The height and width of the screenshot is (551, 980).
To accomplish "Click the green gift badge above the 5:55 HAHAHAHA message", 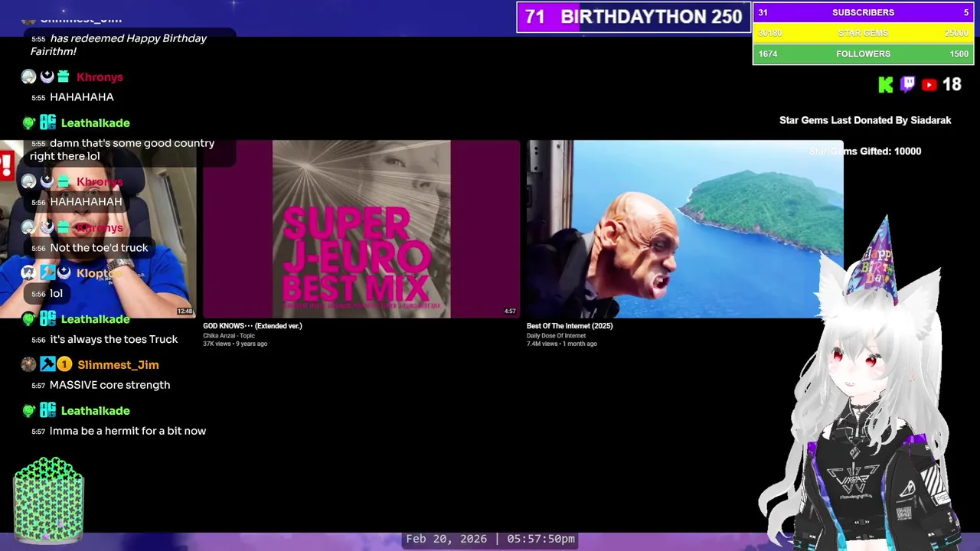I will pyautogui.click(x=64, y=77).
